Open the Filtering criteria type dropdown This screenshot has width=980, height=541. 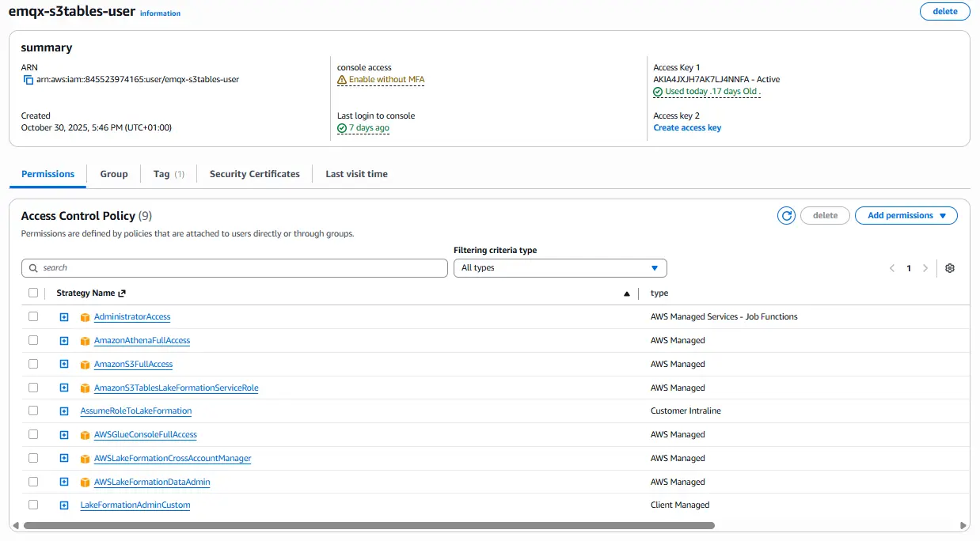click(x=560, y=268)
